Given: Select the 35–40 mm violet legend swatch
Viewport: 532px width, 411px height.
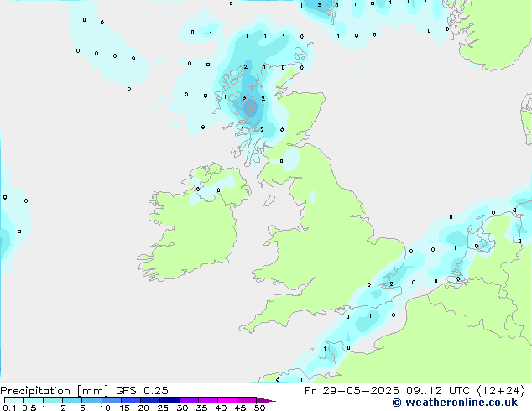Looking at the screenshot, I should pyautogui.click(x=208, y=400).
